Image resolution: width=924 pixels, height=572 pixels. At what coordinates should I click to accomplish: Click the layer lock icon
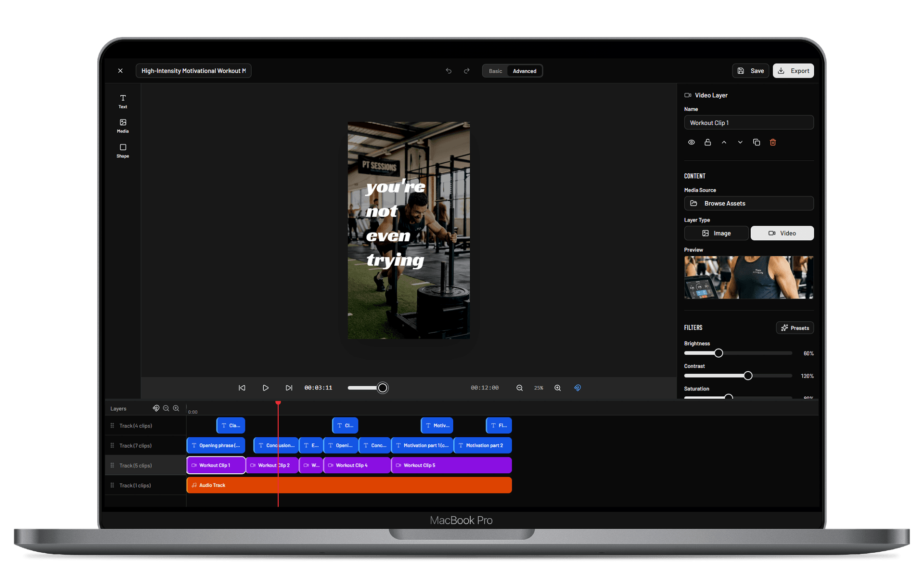pyautogui.click(x=707, y=142)
